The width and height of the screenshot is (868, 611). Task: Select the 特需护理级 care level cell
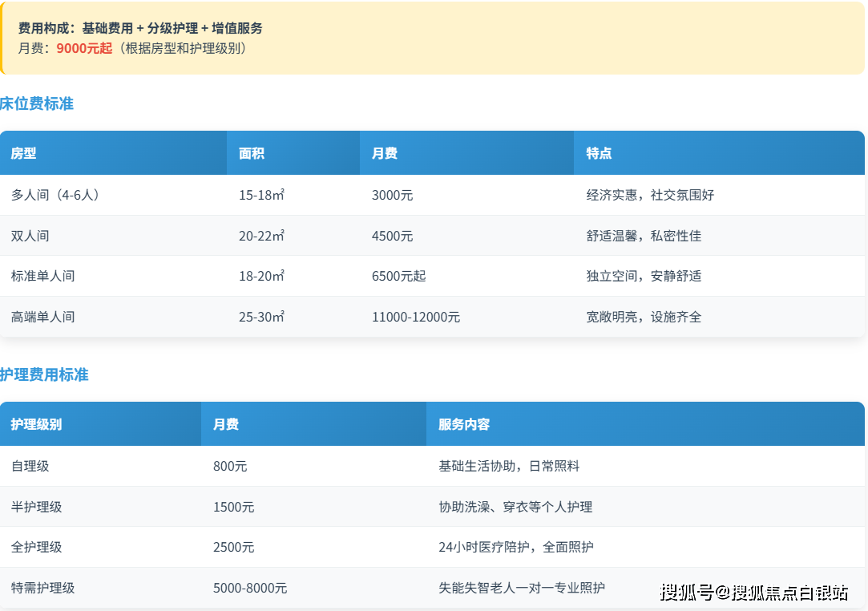[x=43, y=588]
